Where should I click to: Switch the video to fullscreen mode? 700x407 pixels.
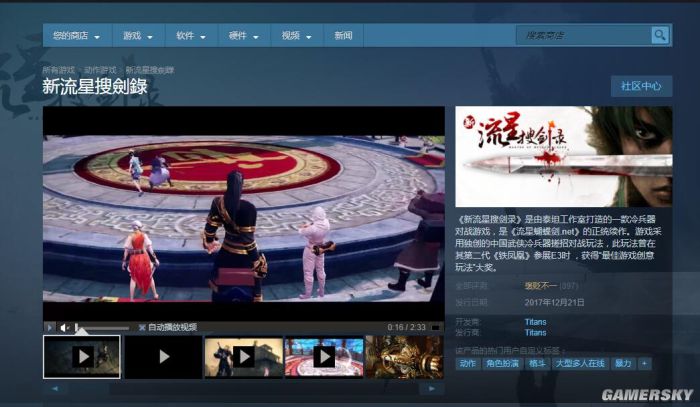(435, 328)
